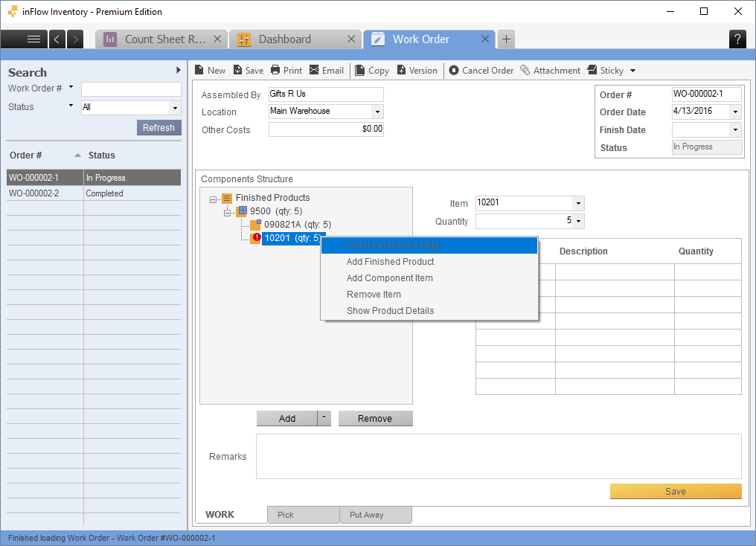Click the Other Costs field
Screen dimensions: 756x546
(326, 129)
